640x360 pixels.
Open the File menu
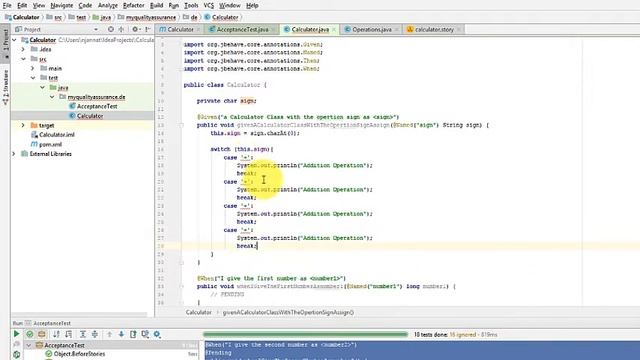7,5
